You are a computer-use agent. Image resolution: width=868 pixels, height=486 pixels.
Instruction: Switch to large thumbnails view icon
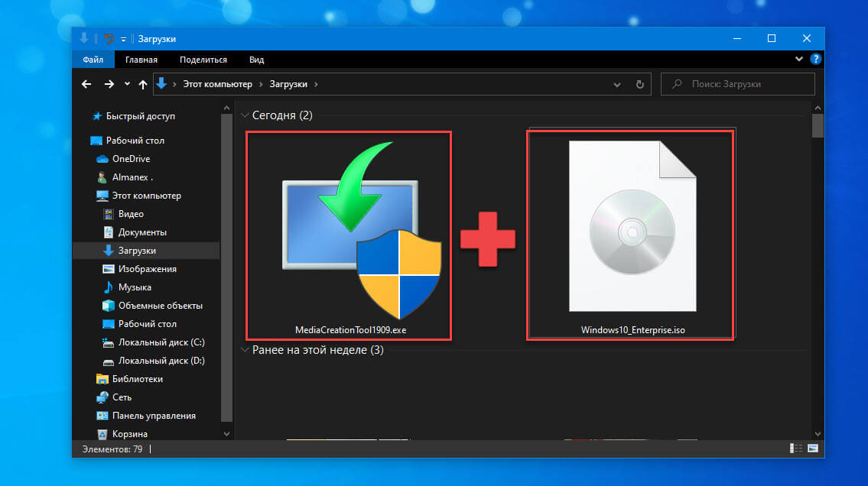tap(813, 449)
